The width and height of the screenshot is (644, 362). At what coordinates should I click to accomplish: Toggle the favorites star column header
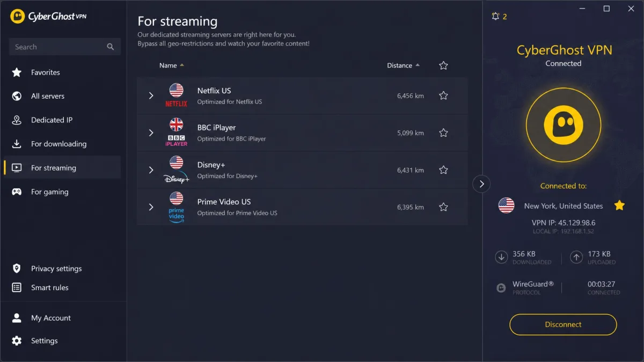click(x=443, y=65)
